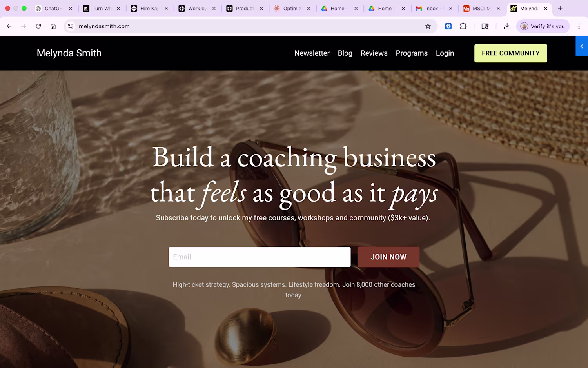
Task: Reload the current page
Action: click(38, 26)
